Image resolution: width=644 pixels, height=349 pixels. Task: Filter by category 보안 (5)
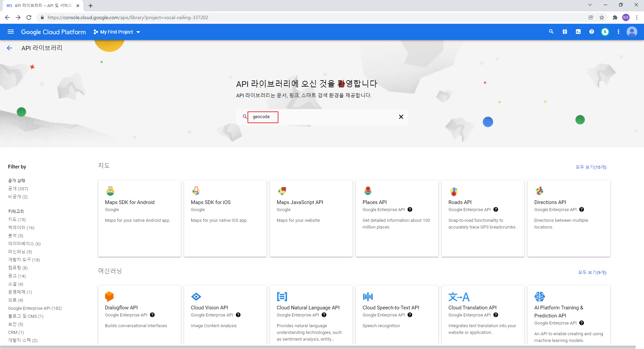click(16, 324)
